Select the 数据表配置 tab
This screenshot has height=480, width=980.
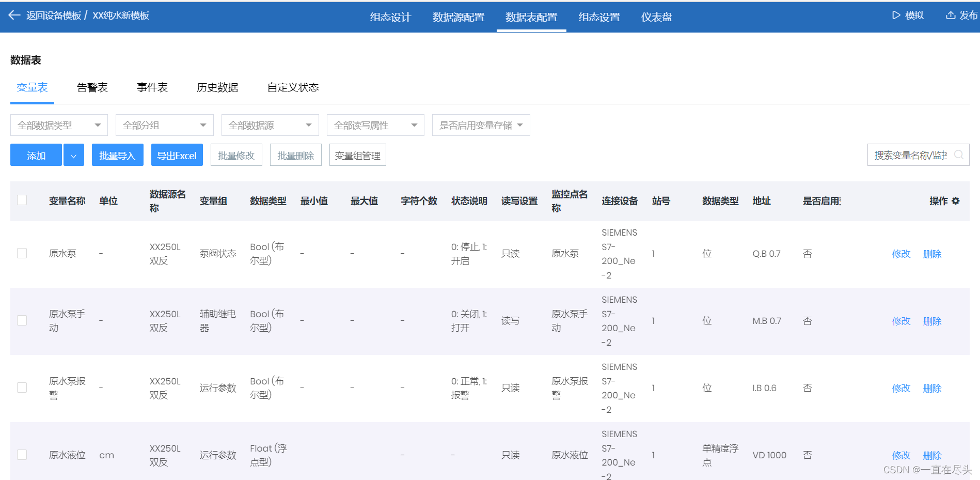point(531,17)
